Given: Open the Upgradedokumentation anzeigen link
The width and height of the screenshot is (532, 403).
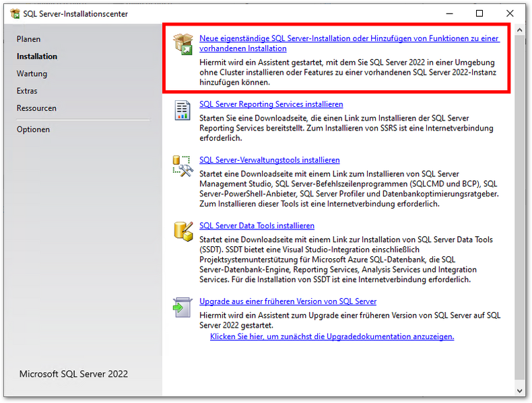Looking at the screenshot, I should click(332, 336).
